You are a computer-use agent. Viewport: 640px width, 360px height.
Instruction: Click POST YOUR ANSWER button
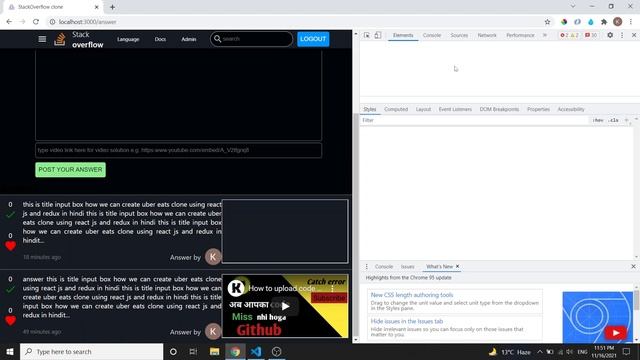[70, 169]
